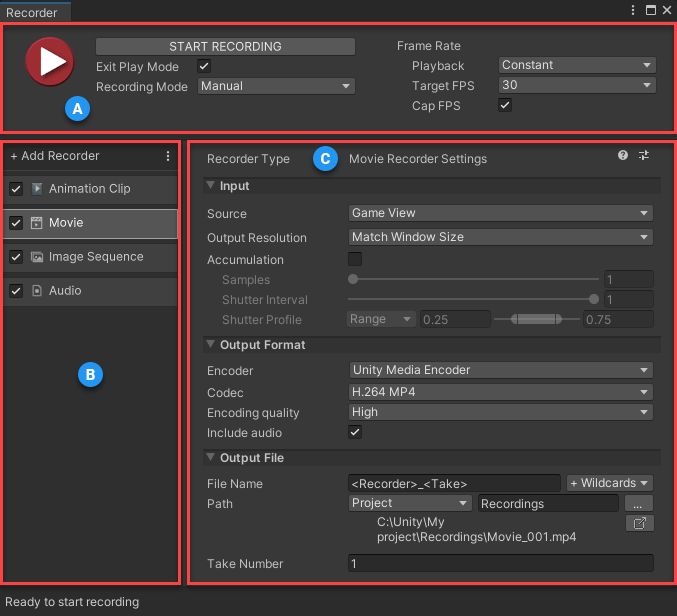Open the Playback Constant dropdown
Image resolution: width=677 pixels, height=616 pixels.
[x=577, y=65]
